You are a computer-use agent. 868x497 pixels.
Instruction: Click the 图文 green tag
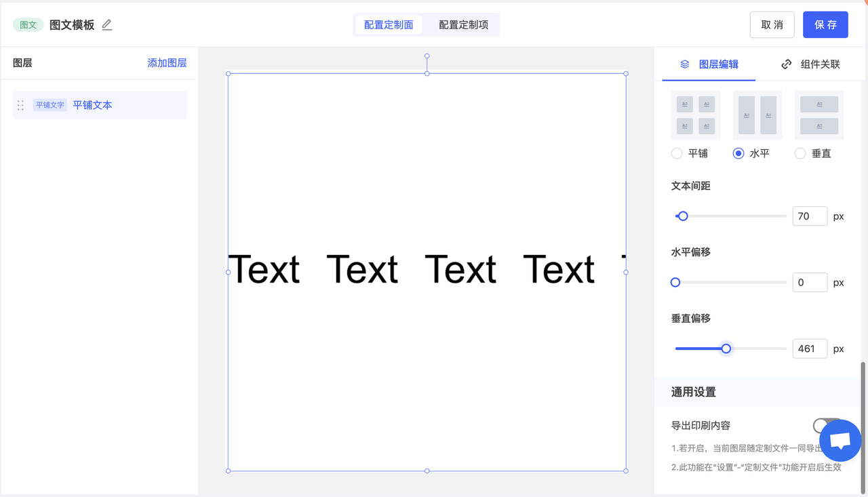pos(28,25)
